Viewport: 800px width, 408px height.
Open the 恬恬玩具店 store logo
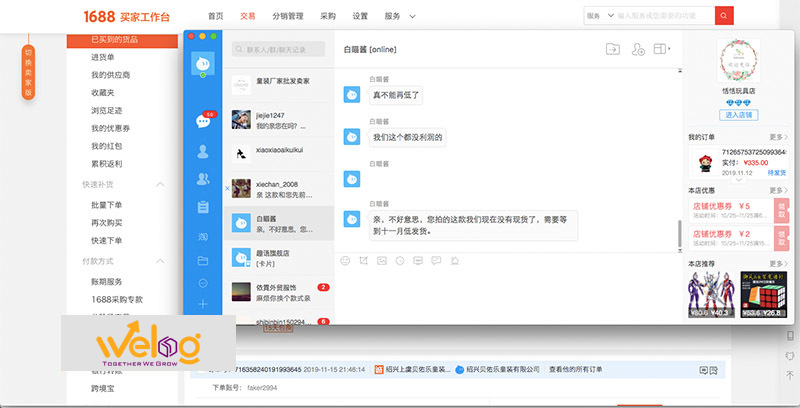coord(739,61)
